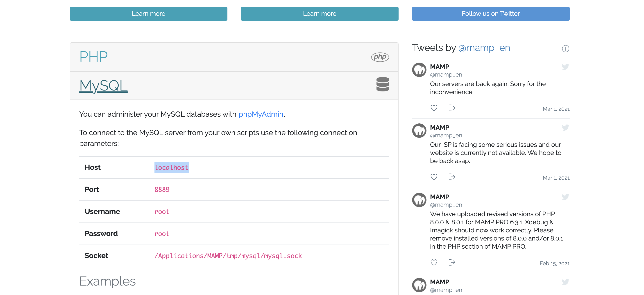The width and height of the screenshot is (644, 295).
Task: Click the MAMP avatar on first tweet
Action: (419, 70)
